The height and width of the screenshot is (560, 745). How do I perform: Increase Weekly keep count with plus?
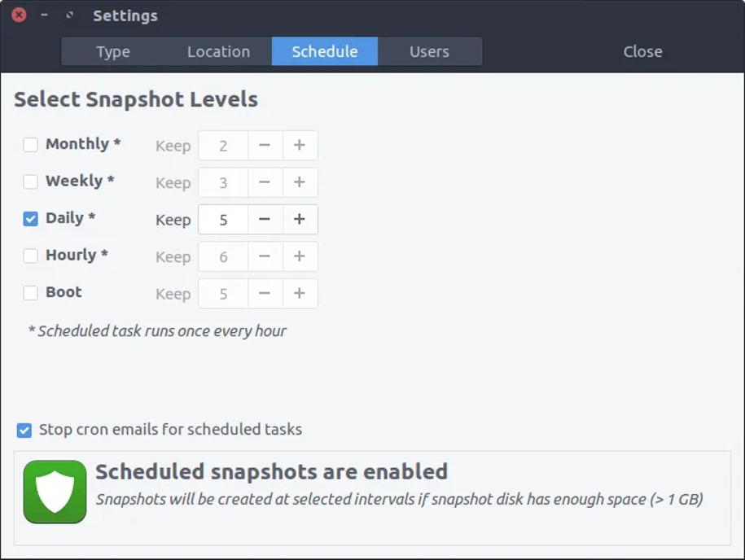point(300,182)
